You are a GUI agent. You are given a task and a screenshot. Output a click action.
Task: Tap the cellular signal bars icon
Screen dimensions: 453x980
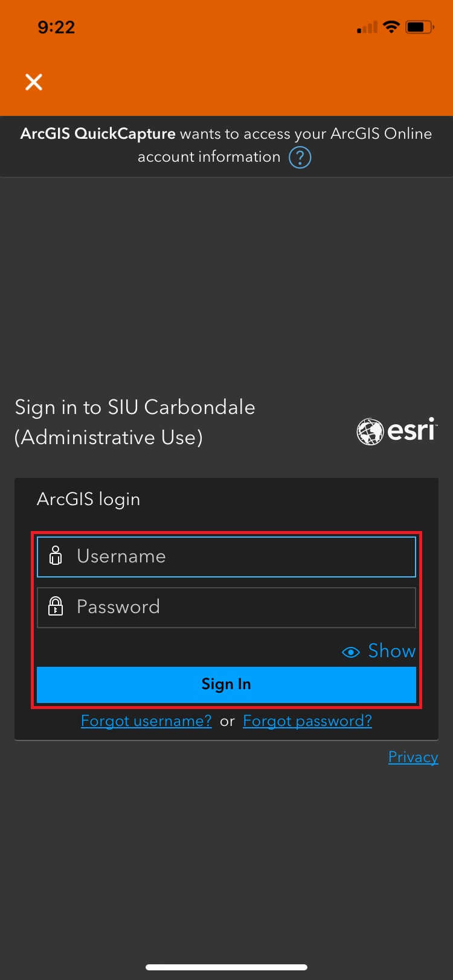coord(367,28)
